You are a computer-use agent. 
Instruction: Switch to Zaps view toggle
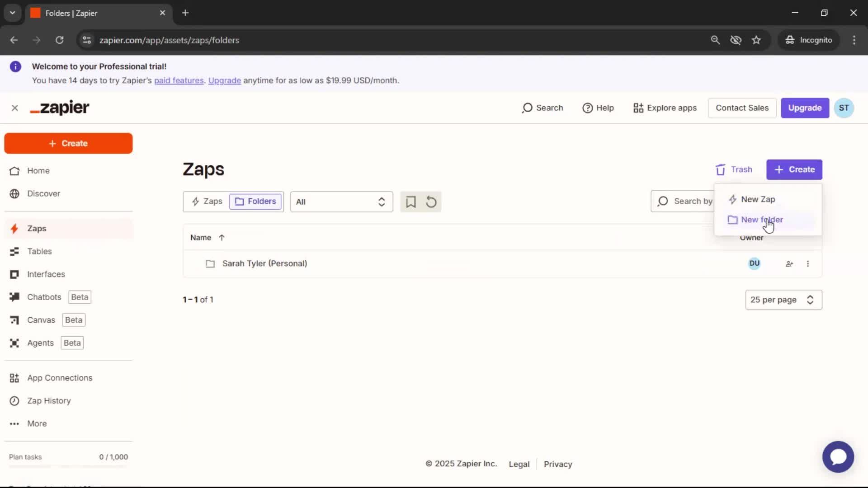click(x=207, y=202)
